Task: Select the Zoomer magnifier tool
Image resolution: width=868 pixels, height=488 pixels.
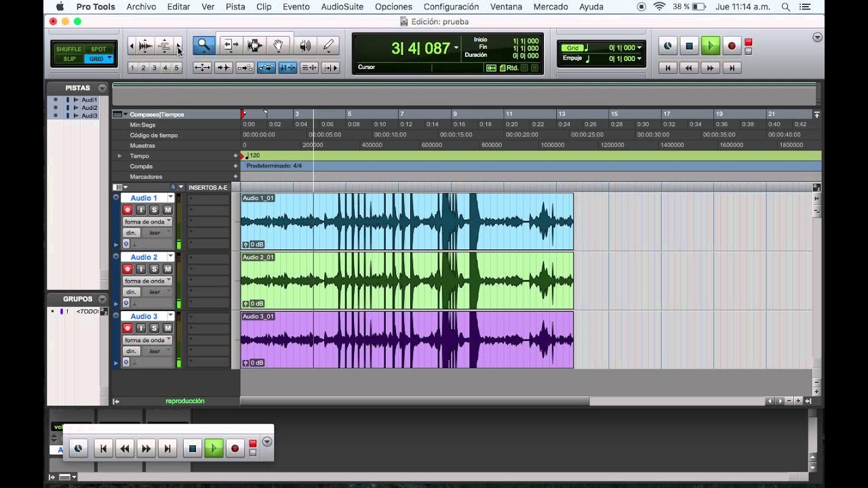Action: [203, 45]
